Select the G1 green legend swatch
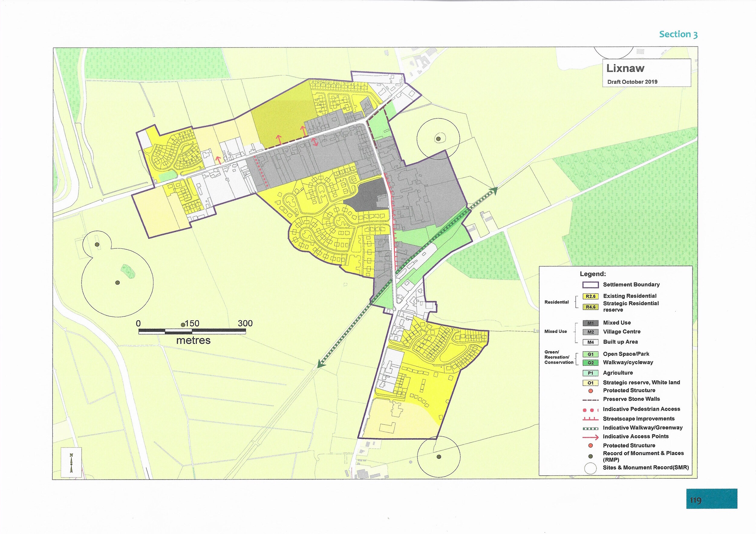The height and width of the screenshot is (534, 756). (590, 354)
